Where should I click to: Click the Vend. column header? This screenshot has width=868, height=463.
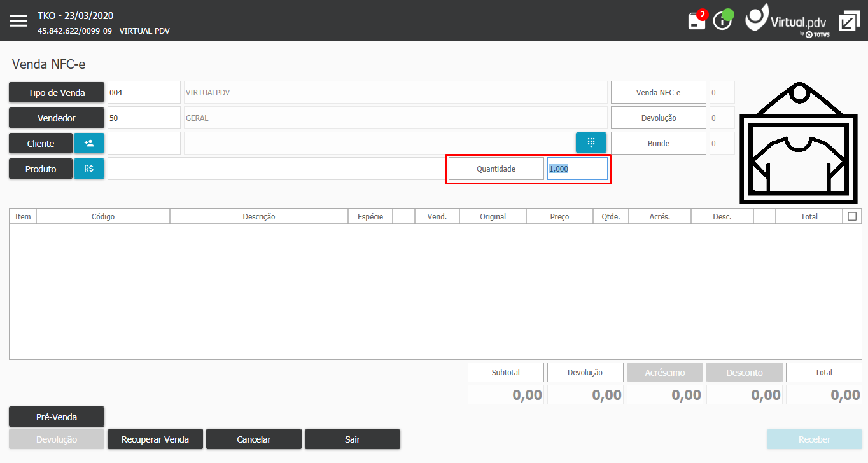[x=437, y=216]
